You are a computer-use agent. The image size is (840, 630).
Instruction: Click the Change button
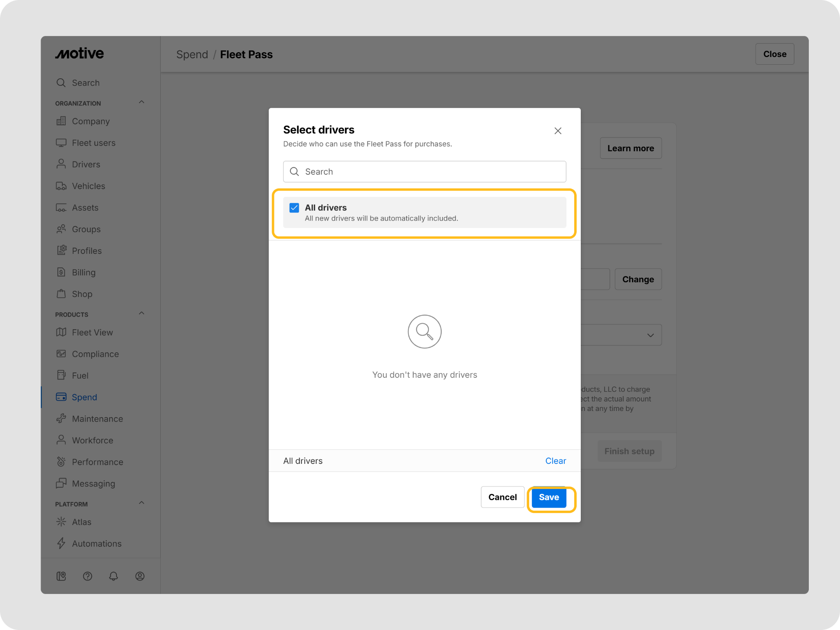(638, 279)
